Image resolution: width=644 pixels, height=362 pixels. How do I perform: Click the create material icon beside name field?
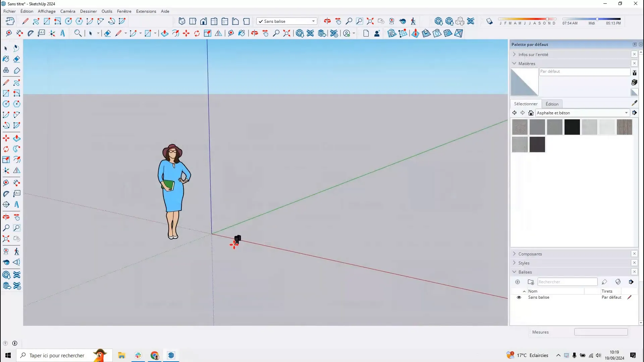634,82
